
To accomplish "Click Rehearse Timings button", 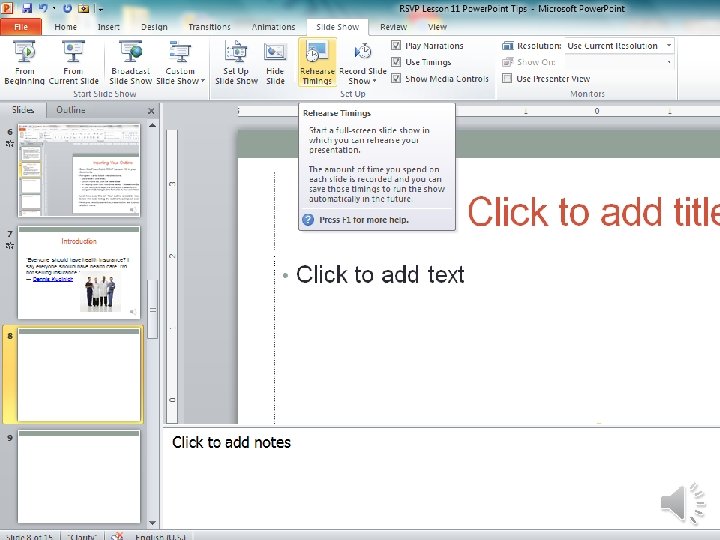I will (317, 62).
